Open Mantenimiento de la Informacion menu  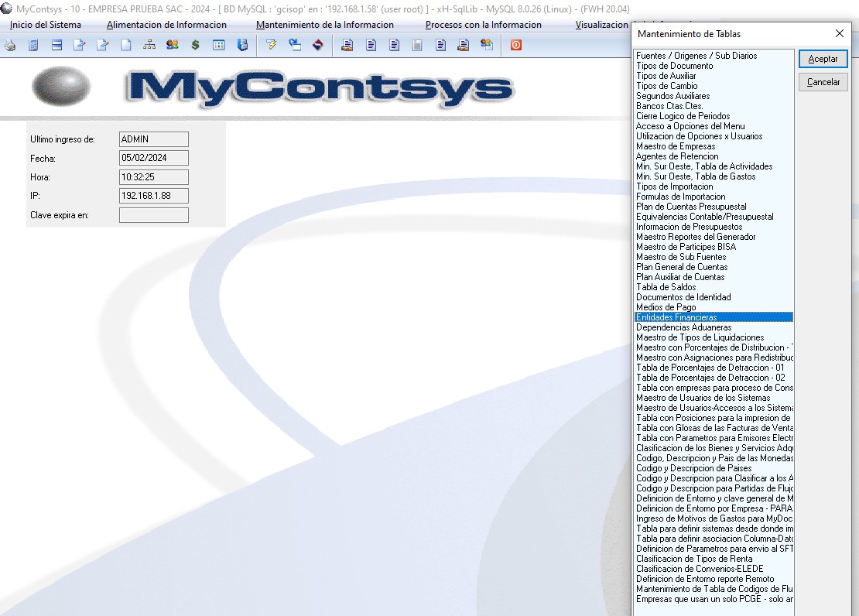tap(324, 25)
